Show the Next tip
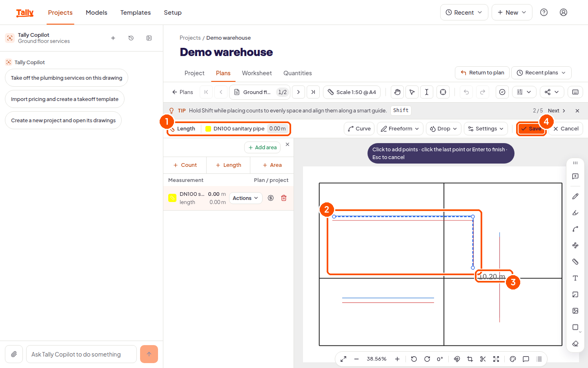 tap(557, 111)
